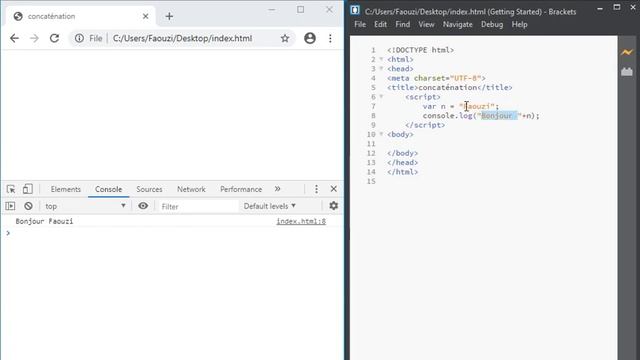This screenshot has height=360, width=640.
Task: Open the Brackets Find menu
Action: [x=402, y=24]
